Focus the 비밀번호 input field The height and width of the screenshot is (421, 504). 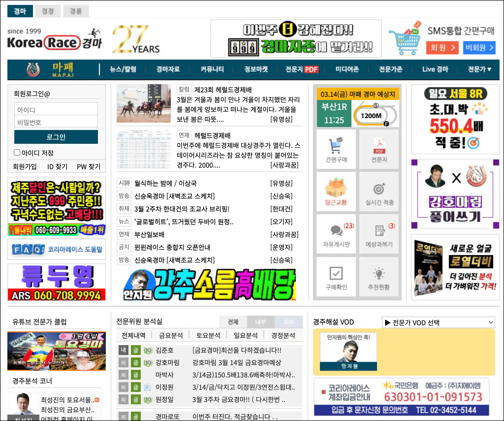tap(56, 122)
